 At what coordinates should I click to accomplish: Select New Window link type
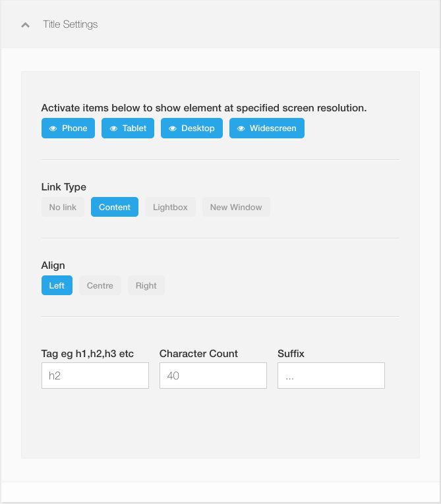tap(236, 207)
